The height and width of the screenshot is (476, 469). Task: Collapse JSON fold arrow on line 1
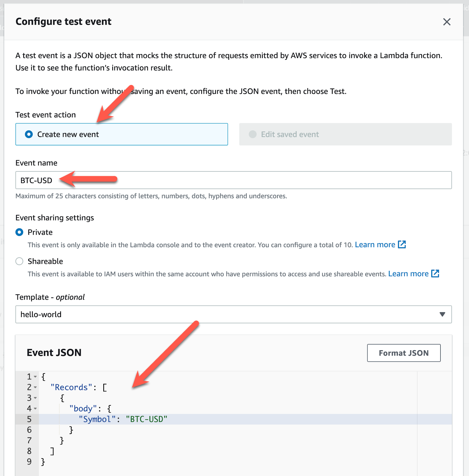click(35, 377)
